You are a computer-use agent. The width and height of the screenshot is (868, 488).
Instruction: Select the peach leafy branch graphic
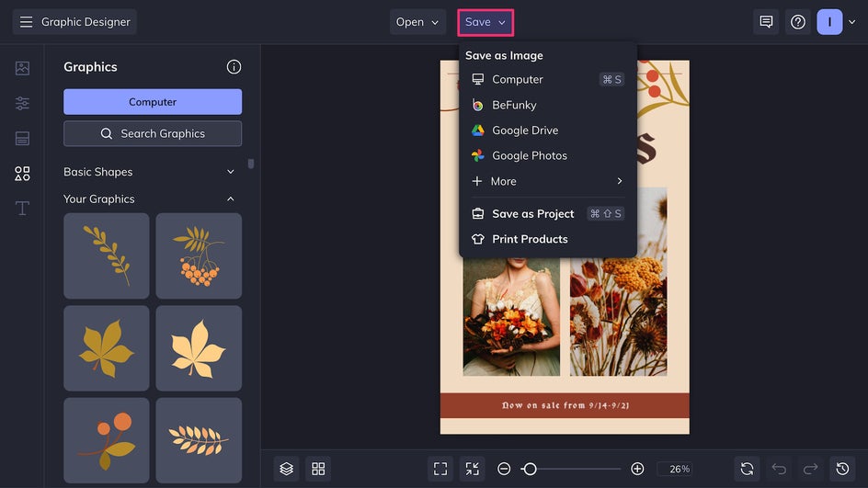[x=199, y=440]
